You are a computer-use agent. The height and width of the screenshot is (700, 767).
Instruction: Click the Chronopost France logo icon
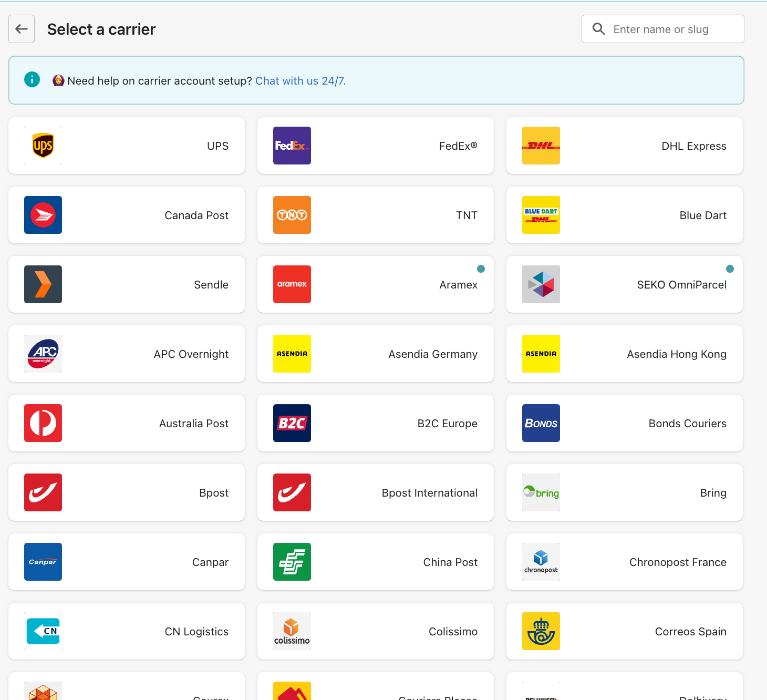(541, 562)
